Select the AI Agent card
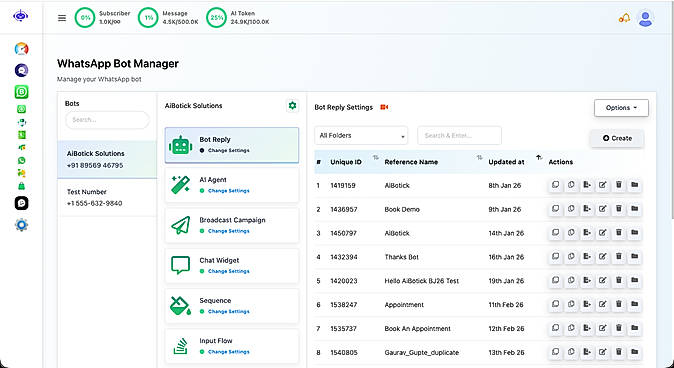The image size is (674, 368). point(232,185)
